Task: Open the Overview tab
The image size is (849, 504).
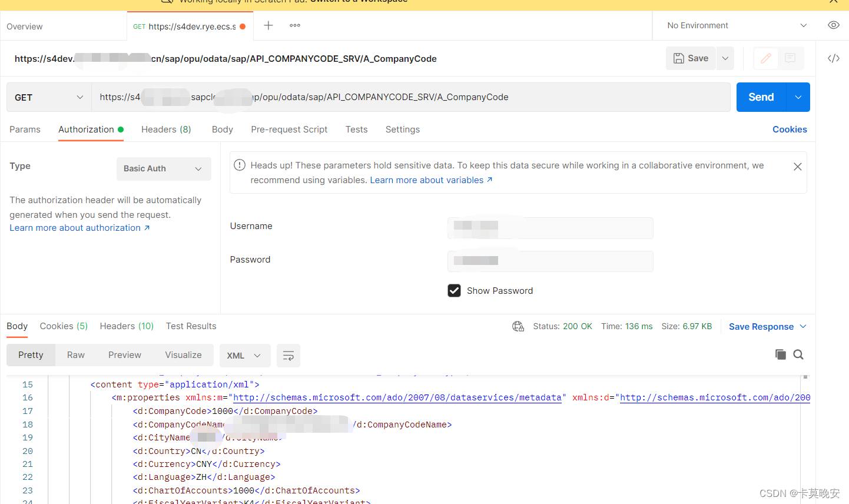Action: [x=25, y=26]
